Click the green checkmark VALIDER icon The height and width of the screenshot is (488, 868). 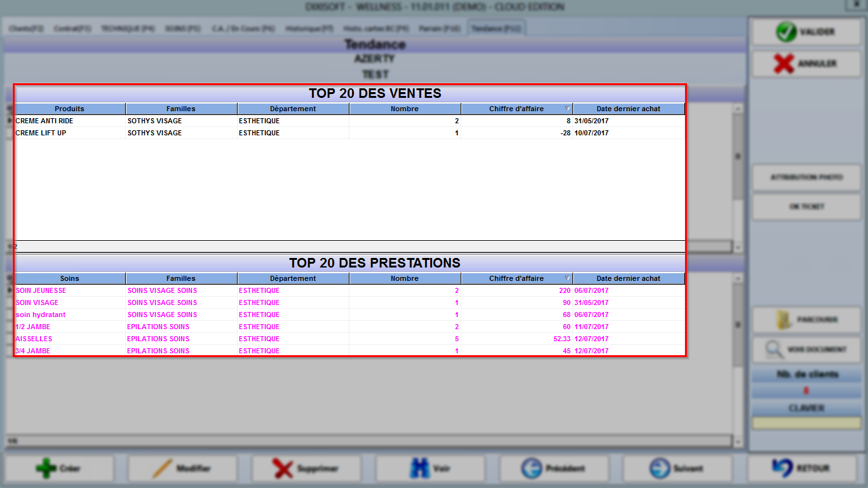tap(786, 32)
